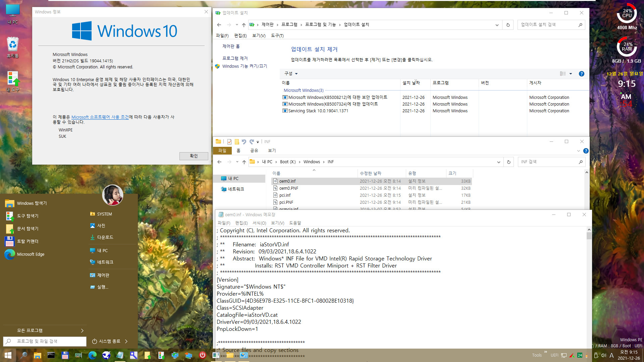Select the 홈 tab in INF explorer
This screenshot has height=362, width=644.
(238, 151)
